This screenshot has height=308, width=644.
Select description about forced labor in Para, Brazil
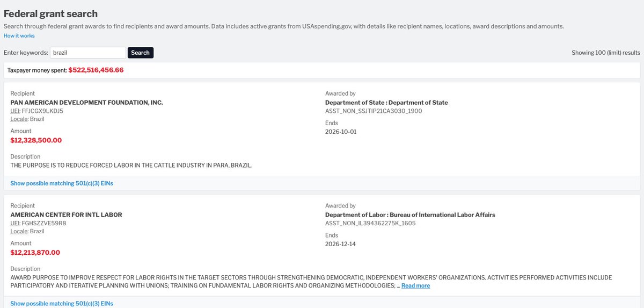[x=131, y=166]
